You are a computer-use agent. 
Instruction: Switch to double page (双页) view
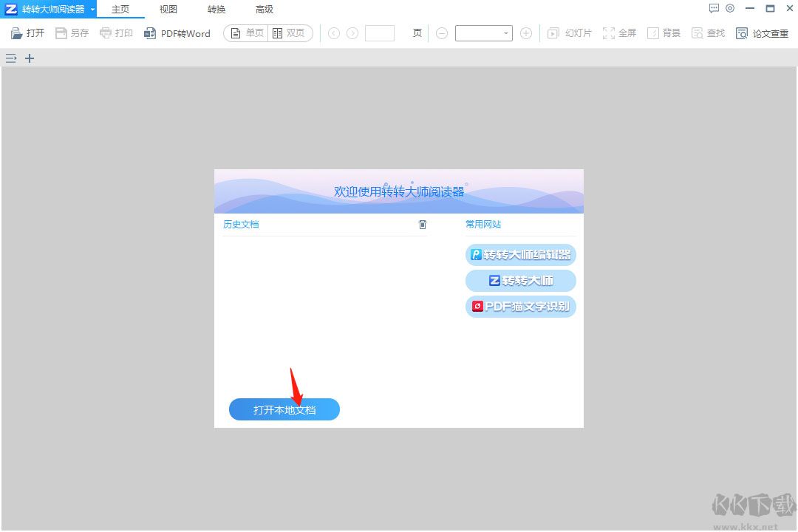(289, 33)
